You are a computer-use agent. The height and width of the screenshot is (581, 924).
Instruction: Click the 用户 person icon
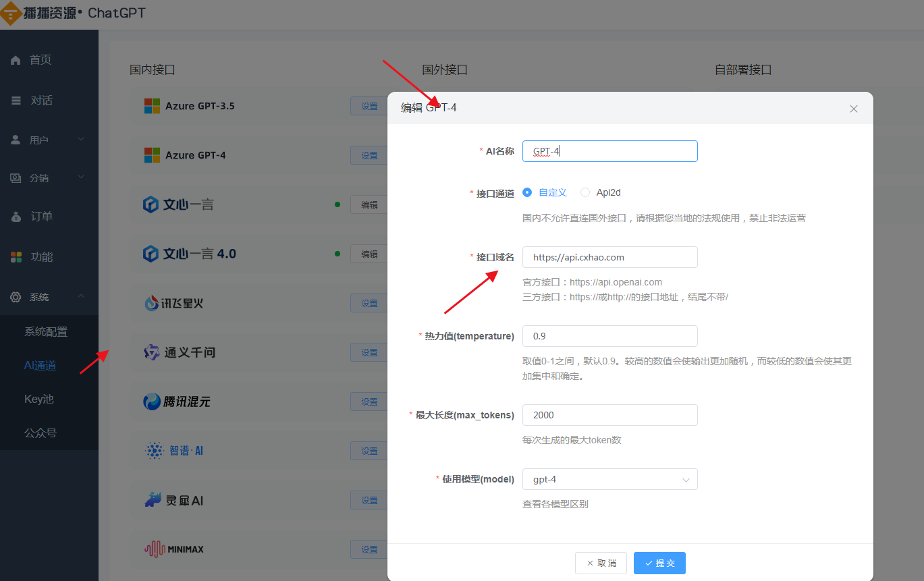point(16,140)
